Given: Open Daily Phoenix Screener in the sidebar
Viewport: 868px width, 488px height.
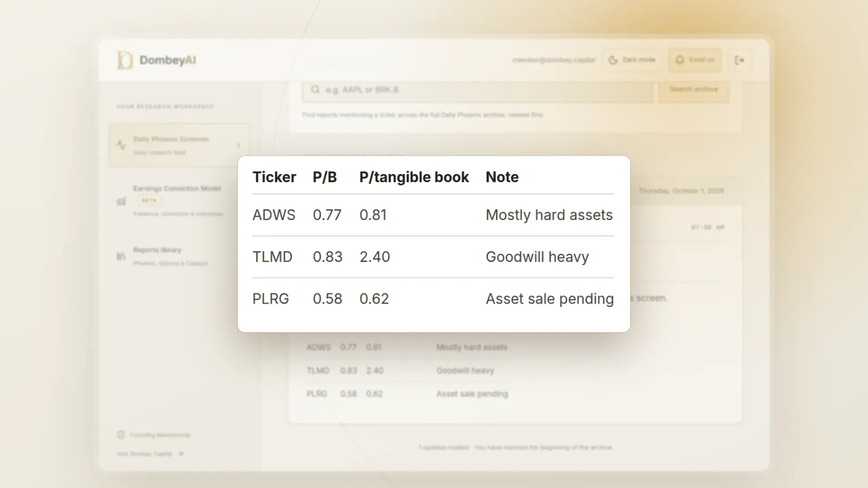Looking at the screenshot, I should point(179,145).
